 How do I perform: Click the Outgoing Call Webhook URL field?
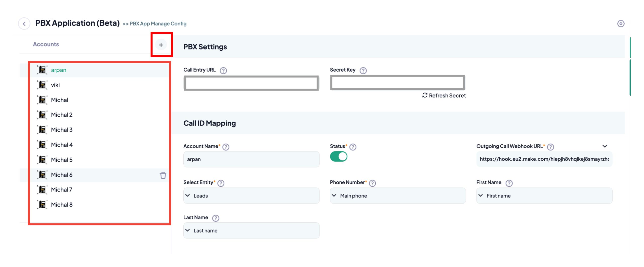tap(544, 159)
